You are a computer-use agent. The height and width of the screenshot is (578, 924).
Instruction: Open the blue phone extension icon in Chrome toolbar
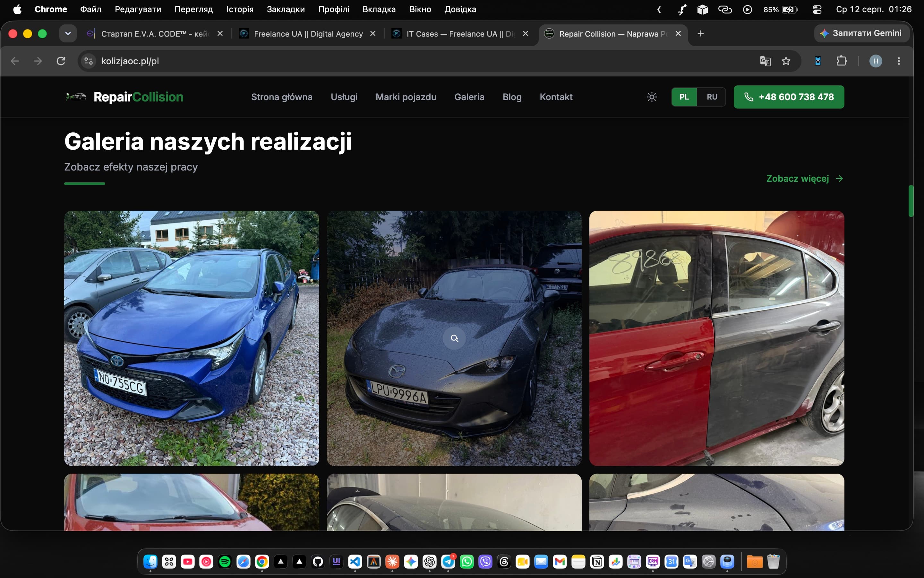[818, 61]
